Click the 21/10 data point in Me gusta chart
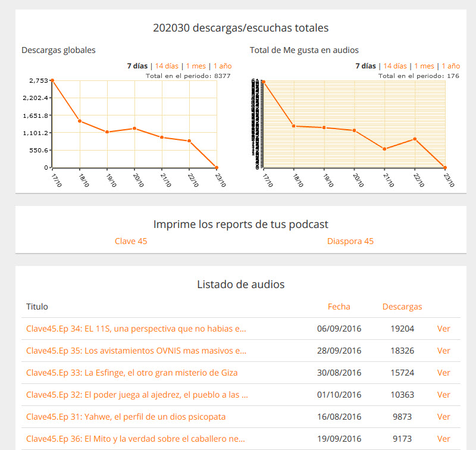Viewport: 476px width, 450px height. (385, 149)
